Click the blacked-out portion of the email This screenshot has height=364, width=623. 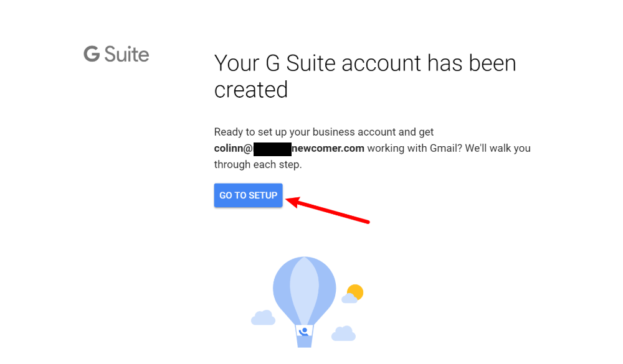coord(272,148)
